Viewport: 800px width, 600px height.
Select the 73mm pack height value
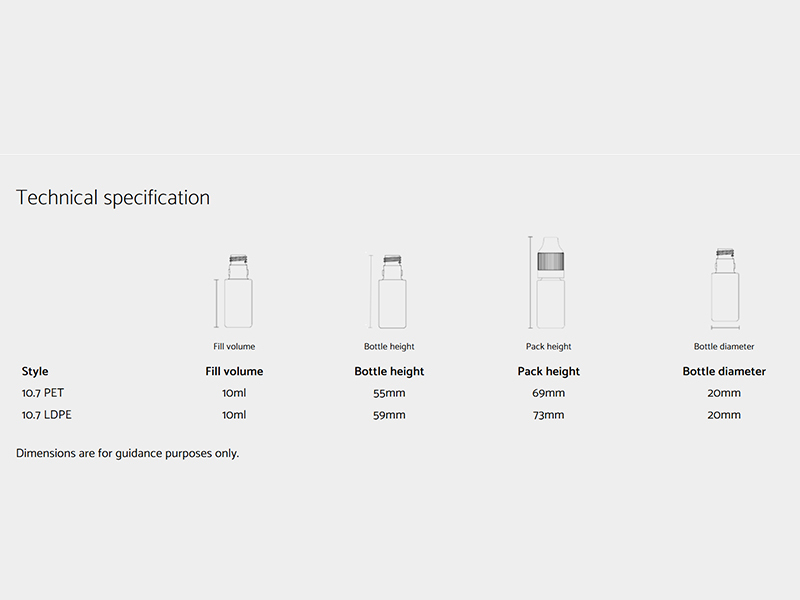coord(549,415)
